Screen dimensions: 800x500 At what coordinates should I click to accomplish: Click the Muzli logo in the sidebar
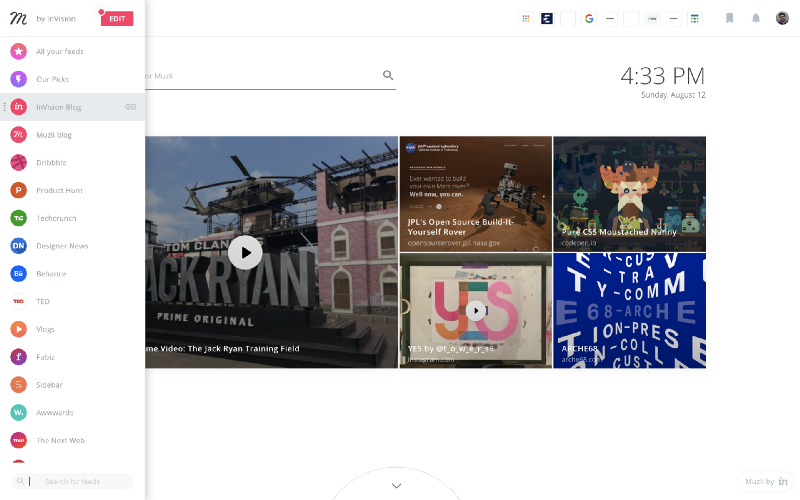(18, 19)
